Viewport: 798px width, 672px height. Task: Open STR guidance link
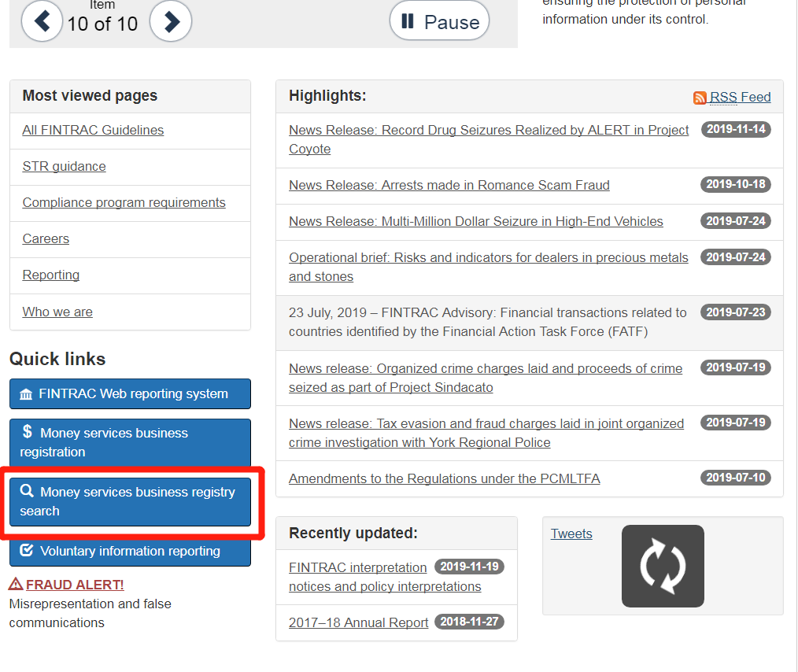(64, 166)
